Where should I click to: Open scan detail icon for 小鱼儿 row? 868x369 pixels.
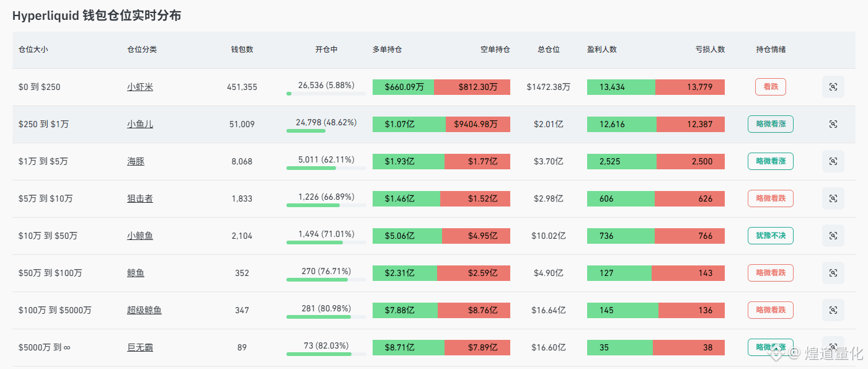(x=833, y=124)
